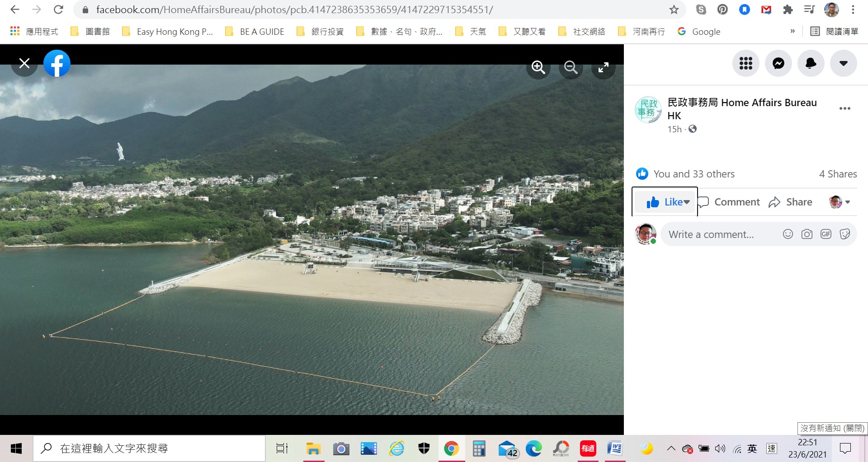Open the 15h post timestamp
The image size is (868, 462).
tap(675, 129)
